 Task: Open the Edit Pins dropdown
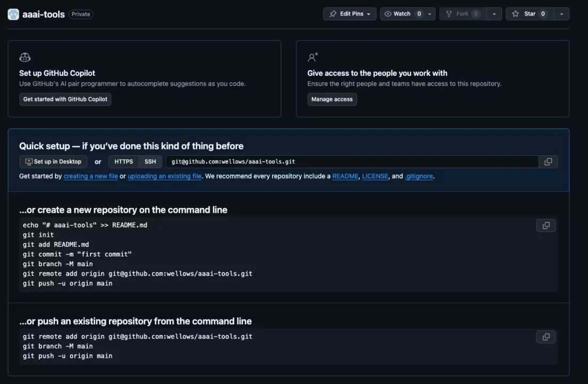pos(369,14)
